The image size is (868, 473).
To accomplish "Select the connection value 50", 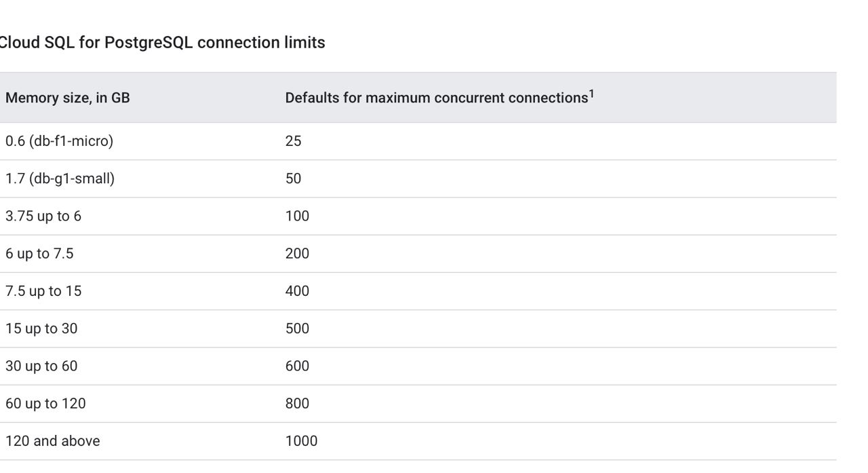I will pos(293,178).
